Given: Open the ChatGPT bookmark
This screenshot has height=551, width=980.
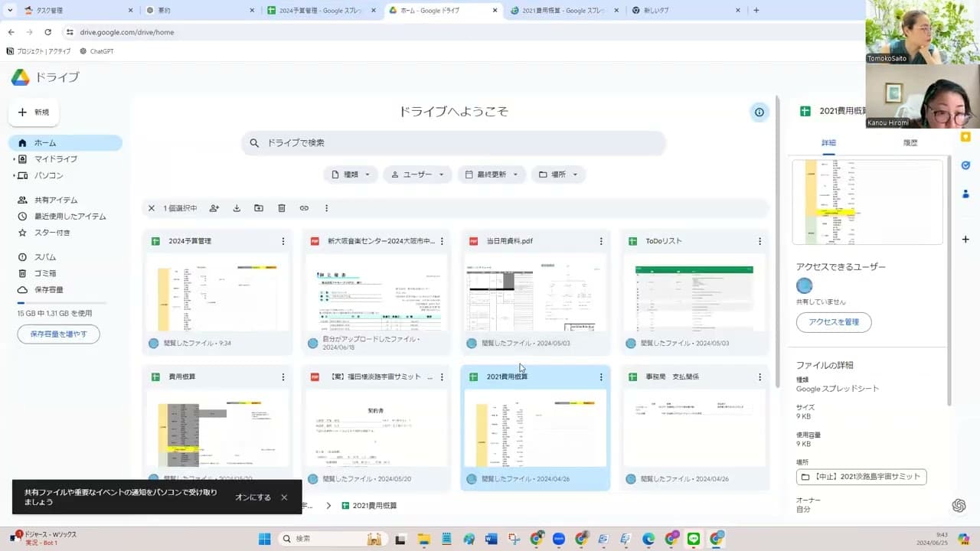Looking at the screenshot, I should coord(96,51).
